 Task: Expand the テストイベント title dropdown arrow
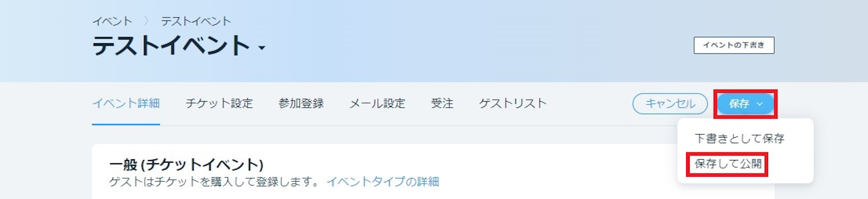[x=262, y=48]
